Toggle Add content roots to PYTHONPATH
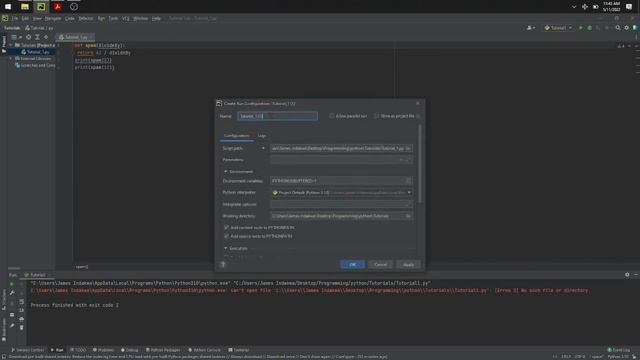The image size is (640, 360). tap(227, 227)
